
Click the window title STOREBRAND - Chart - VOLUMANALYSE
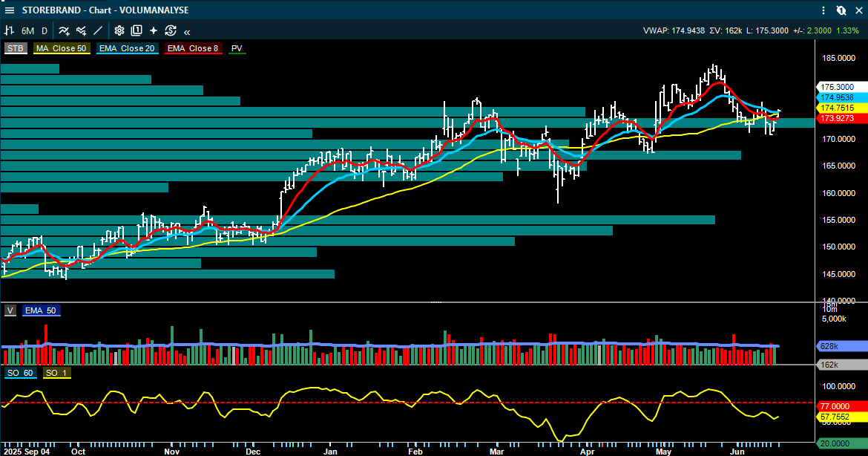coord(105,10)
